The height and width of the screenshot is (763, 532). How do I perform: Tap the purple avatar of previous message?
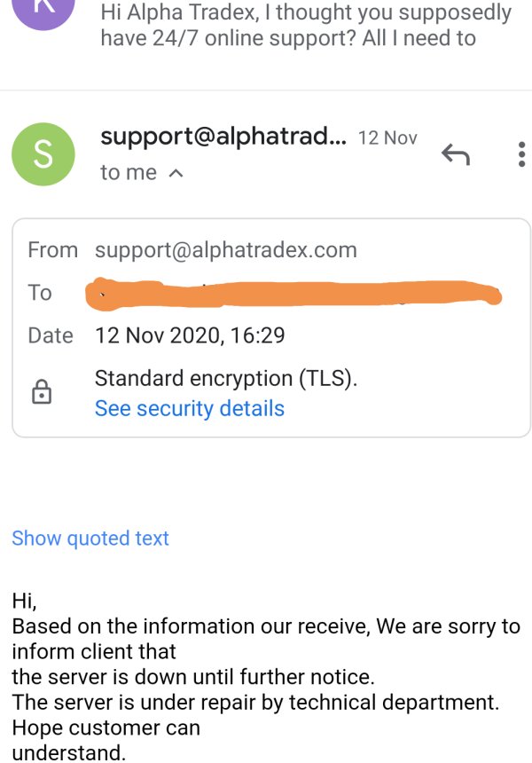pos(43,12)
